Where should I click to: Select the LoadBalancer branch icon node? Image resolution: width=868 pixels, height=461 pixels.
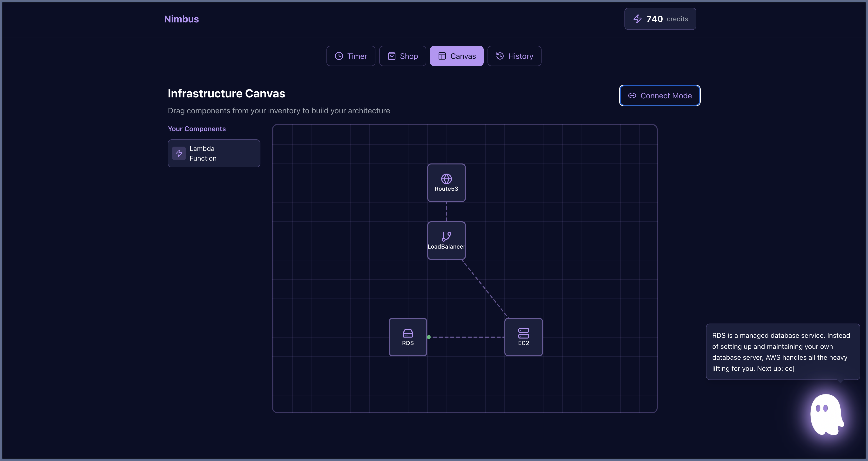coord(446,236)
